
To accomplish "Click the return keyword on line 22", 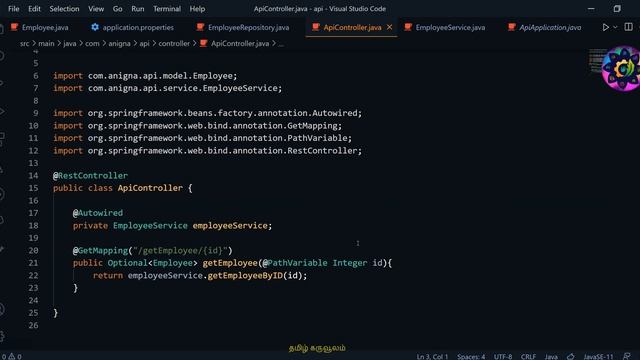I will tap(108, 276).
